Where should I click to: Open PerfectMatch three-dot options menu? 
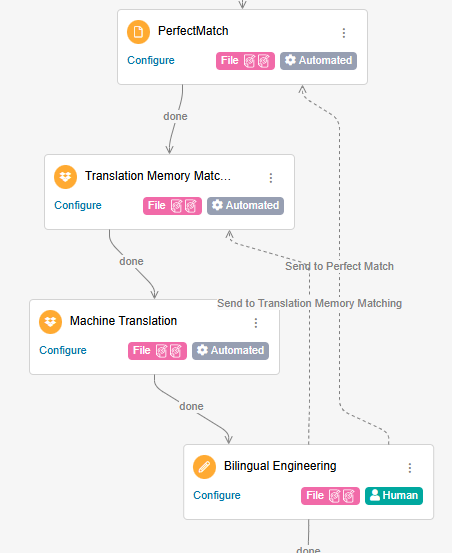point(344,33)
